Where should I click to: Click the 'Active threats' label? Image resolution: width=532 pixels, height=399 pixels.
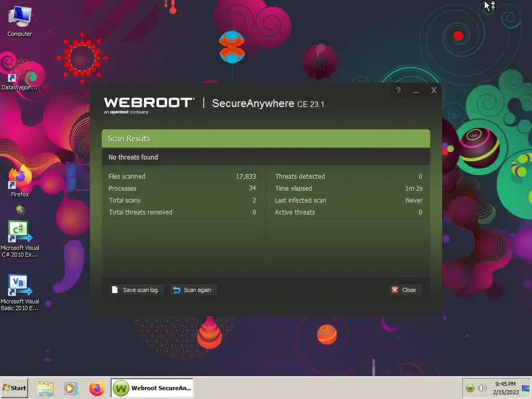click(x=295, y=212)
